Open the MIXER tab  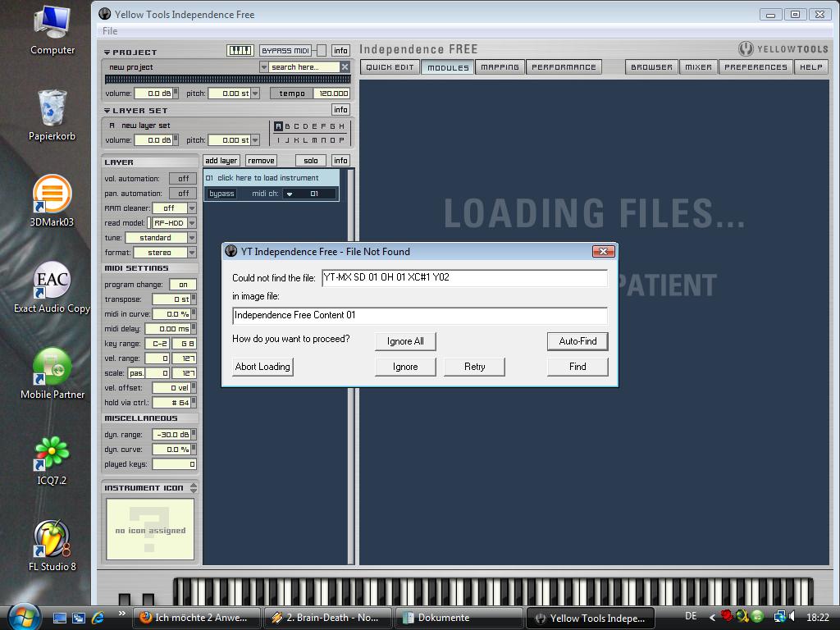pos(699,67)
